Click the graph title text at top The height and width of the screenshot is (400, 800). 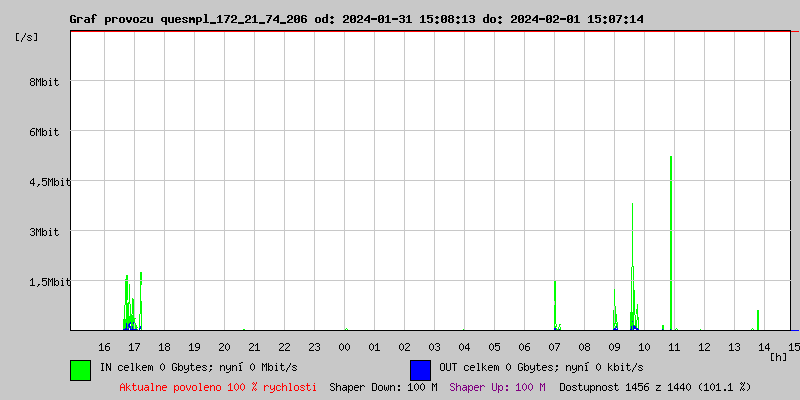(x=357, y=20)
